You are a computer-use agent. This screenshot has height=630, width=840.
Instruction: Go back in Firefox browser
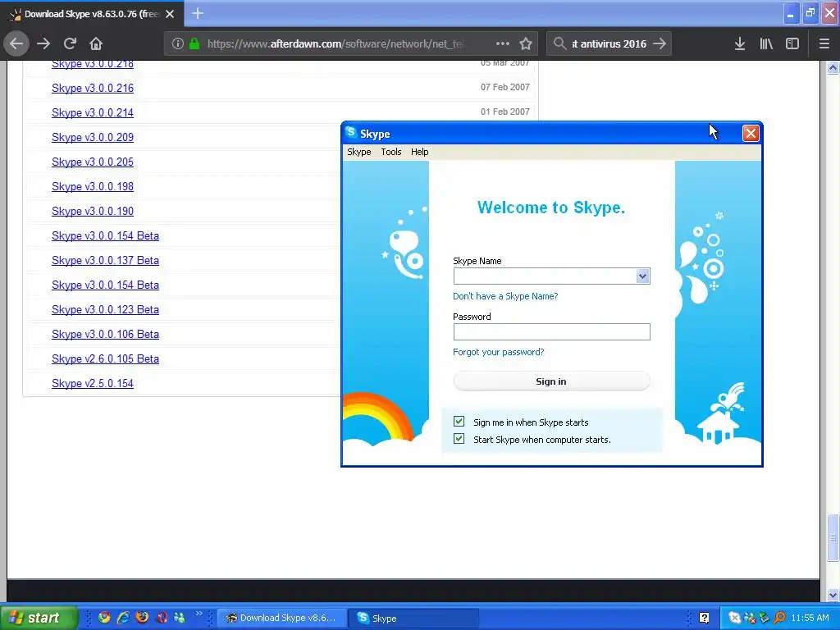(16, 43)
